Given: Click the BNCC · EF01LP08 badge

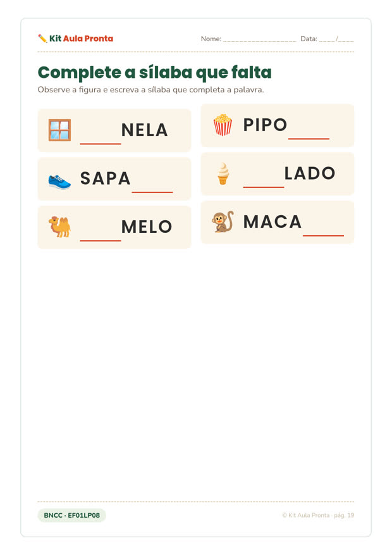Looking at the screenshot, I should pos(71,515).
